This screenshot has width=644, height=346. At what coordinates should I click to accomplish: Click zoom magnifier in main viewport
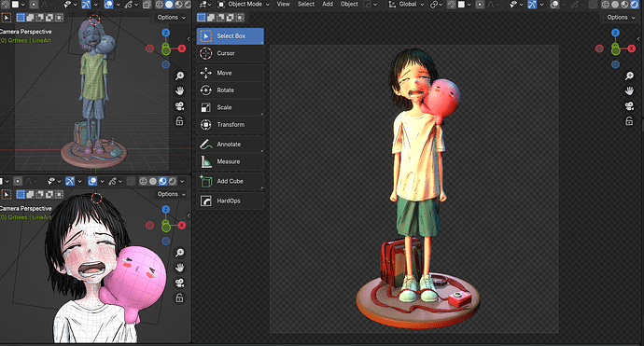[x=629, y=76]
